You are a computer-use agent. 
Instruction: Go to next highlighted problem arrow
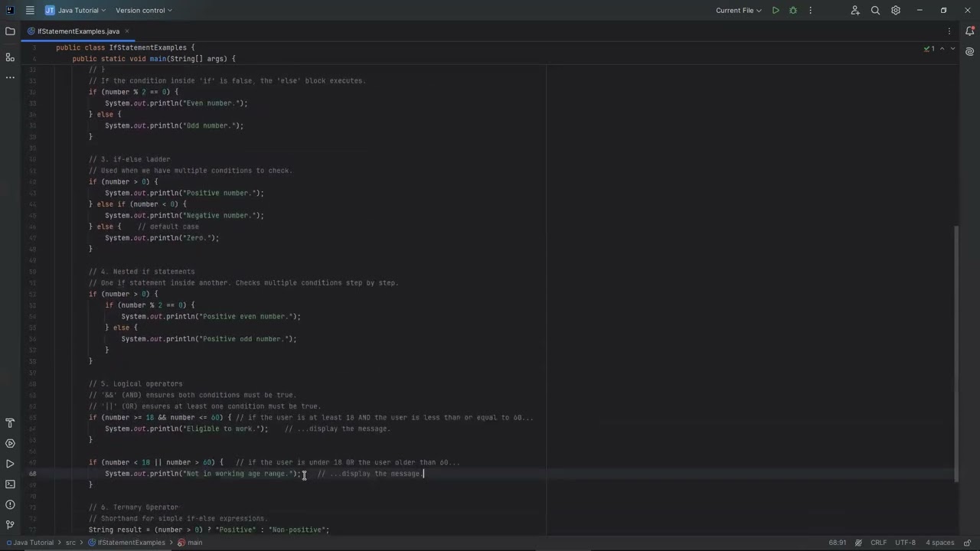tap(952, 48)
